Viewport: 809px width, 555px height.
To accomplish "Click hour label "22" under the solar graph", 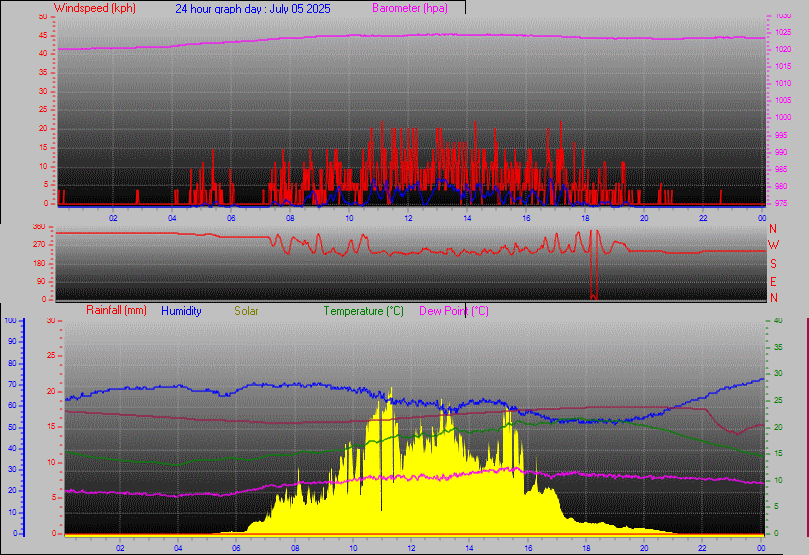I will pyautogui.click(x=702, y=548).
